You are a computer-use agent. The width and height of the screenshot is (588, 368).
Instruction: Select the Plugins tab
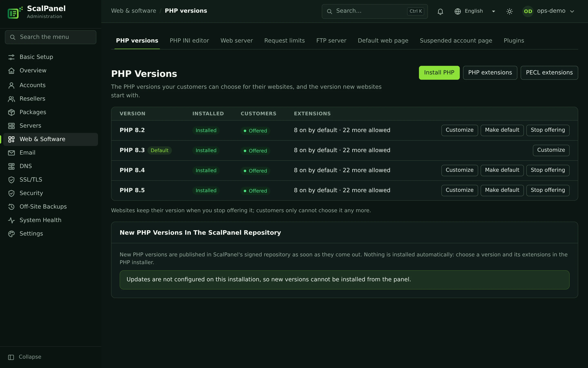point(514,41)
